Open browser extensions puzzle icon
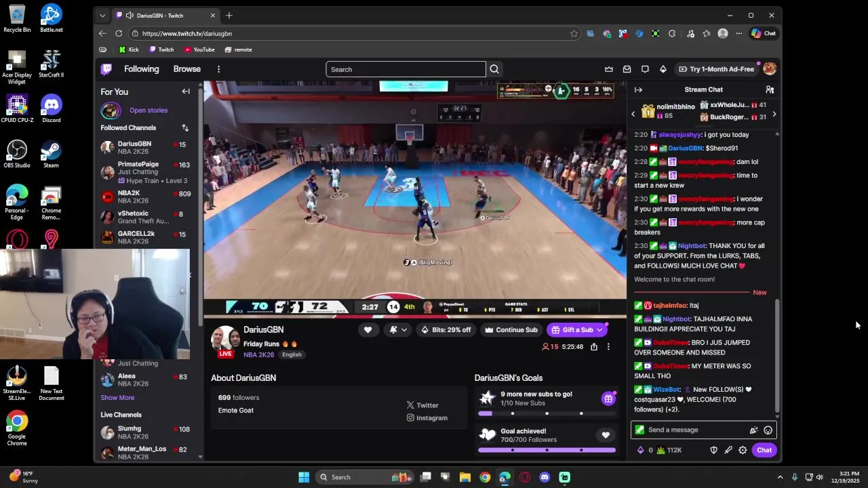868x488 pixels. point(672,33)
